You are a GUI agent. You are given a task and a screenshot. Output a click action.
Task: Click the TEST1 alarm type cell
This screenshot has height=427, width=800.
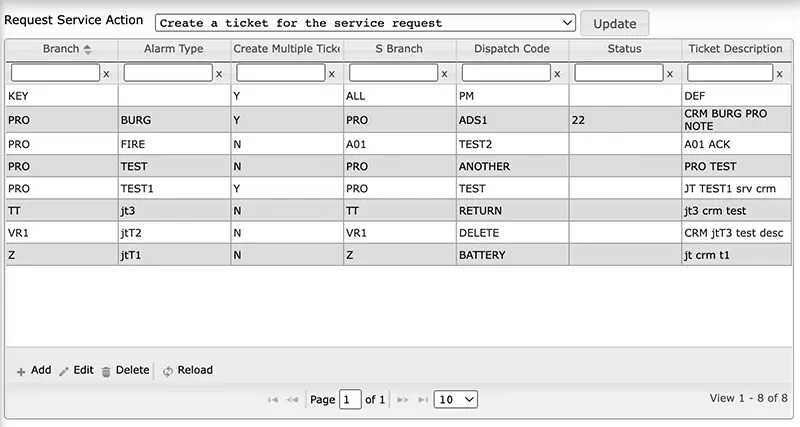174,189
